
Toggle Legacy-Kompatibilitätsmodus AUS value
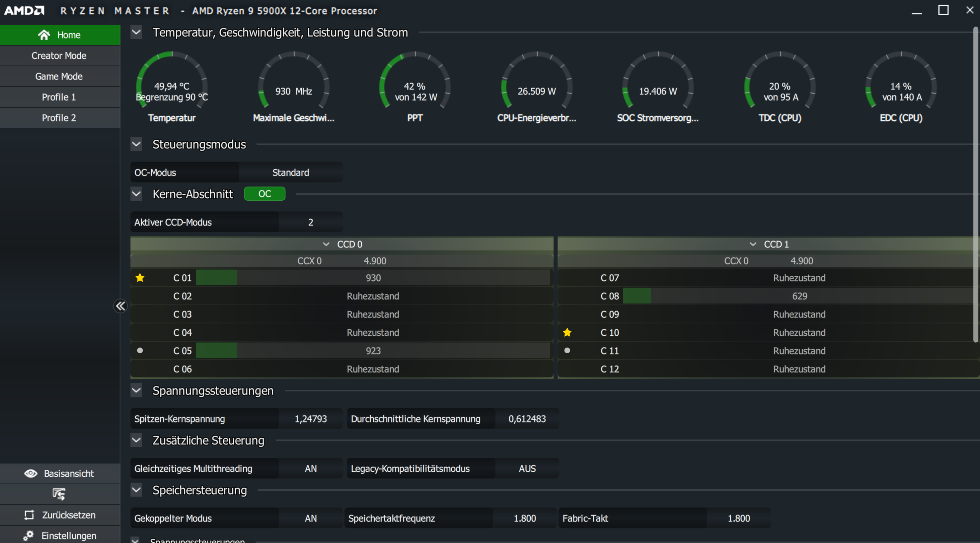pyautogui.click(x=527, y=468)
